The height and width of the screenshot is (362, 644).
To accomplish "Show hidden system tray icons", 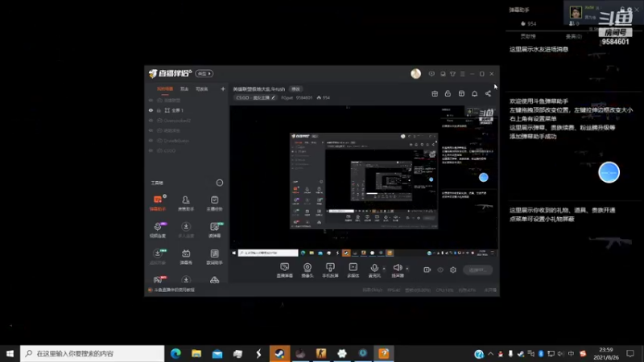I will pos(490,353).
